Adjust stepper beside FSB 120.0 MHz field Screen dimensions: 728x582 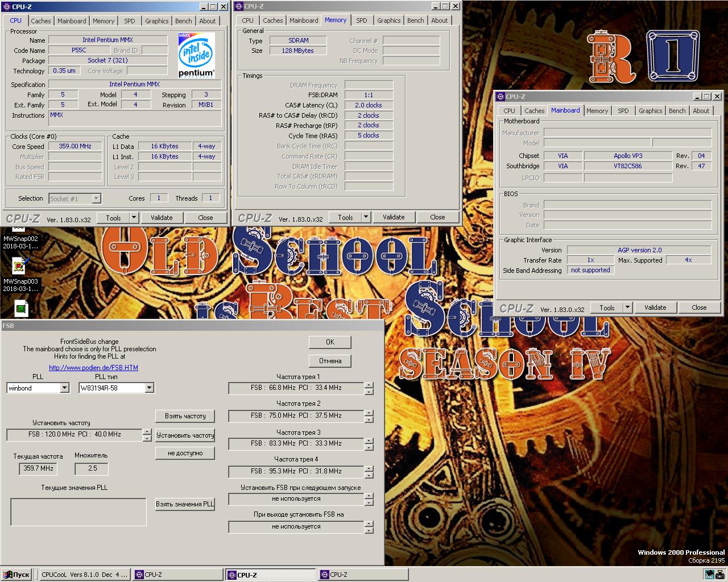point(147,435)
